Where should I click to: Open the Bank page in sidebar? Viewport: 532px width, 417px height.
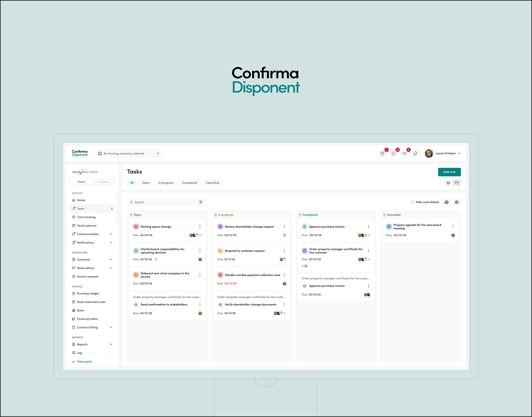(92, 311)
